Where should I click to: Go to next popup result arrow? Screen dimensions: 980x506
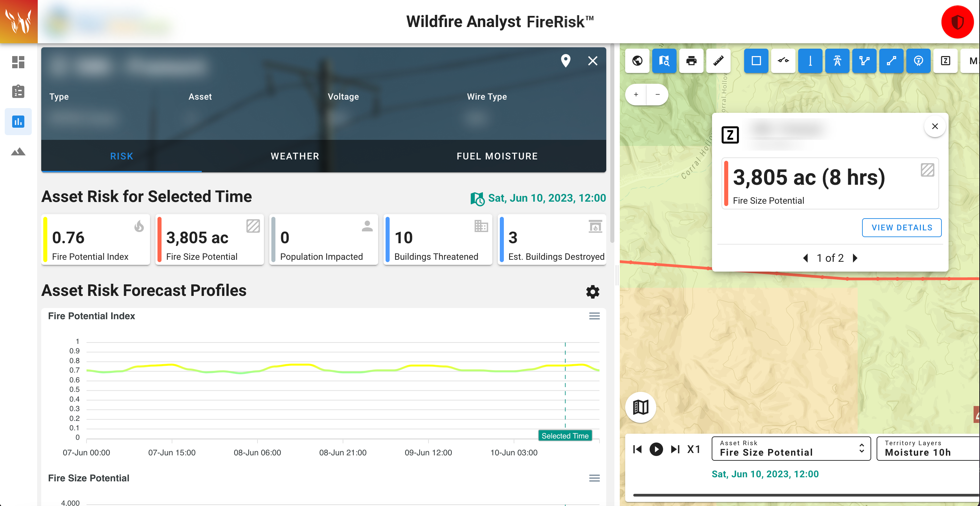(855, 258)
